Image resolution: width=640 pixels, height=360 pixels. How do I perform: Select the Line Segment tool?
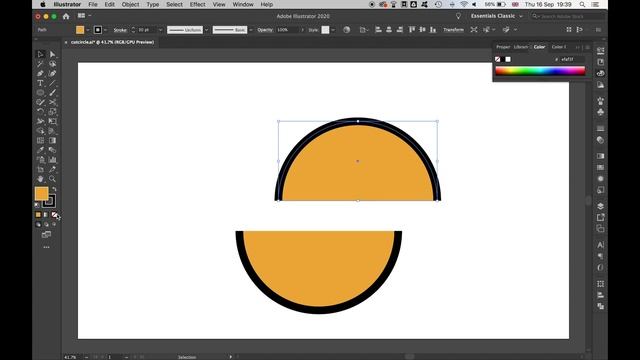53,83
